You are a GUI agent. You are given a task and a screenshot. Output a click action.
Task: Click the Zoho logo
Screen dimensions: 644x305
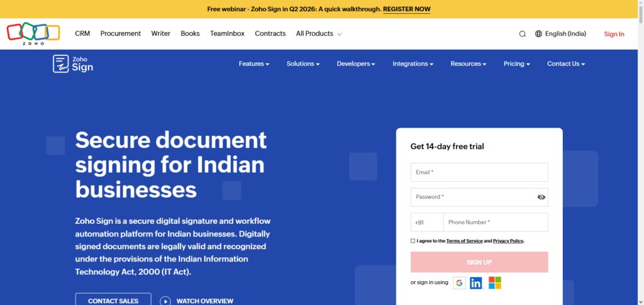pyautogui.click(x=33, y=34)
